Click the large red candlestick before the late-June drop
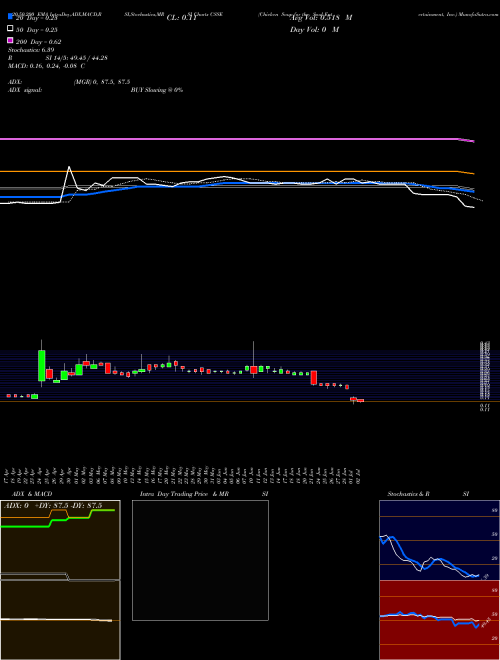The width and height of the screenshot is (500, 660). 314,378
